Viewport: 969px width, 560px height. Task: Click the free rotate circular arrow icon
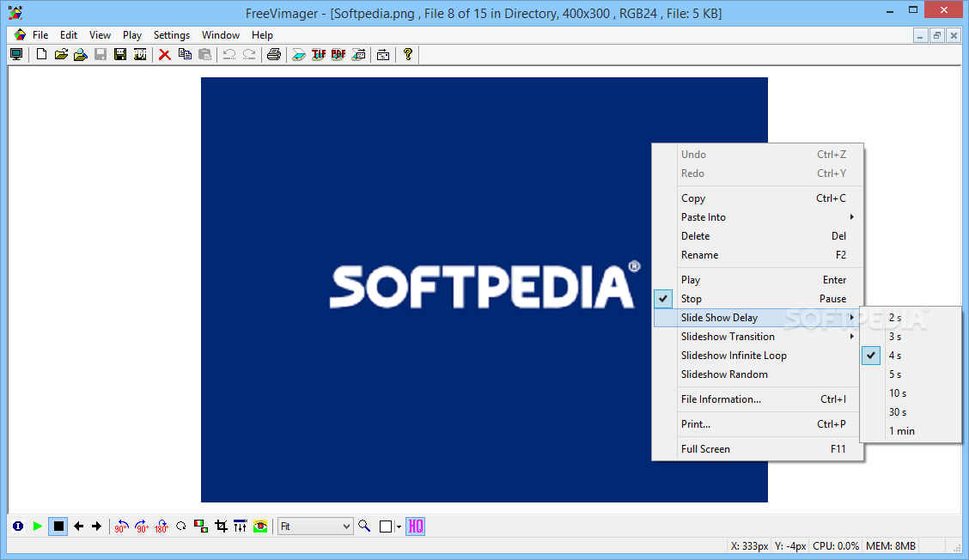tap(181, 526)
